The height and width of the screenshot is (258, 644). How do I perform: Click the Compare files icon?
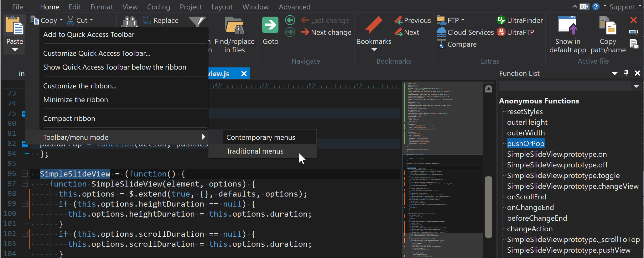pyautogui.click(x=442, y=44)
